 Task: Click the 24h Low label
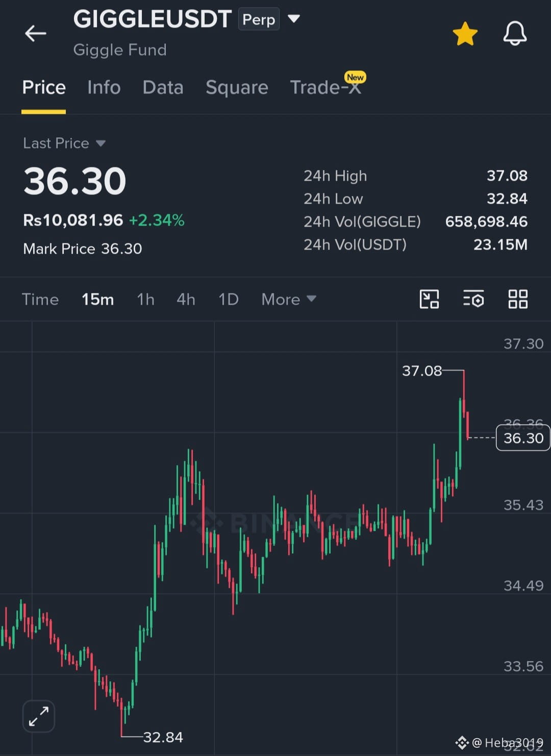[x=333, y=199]
